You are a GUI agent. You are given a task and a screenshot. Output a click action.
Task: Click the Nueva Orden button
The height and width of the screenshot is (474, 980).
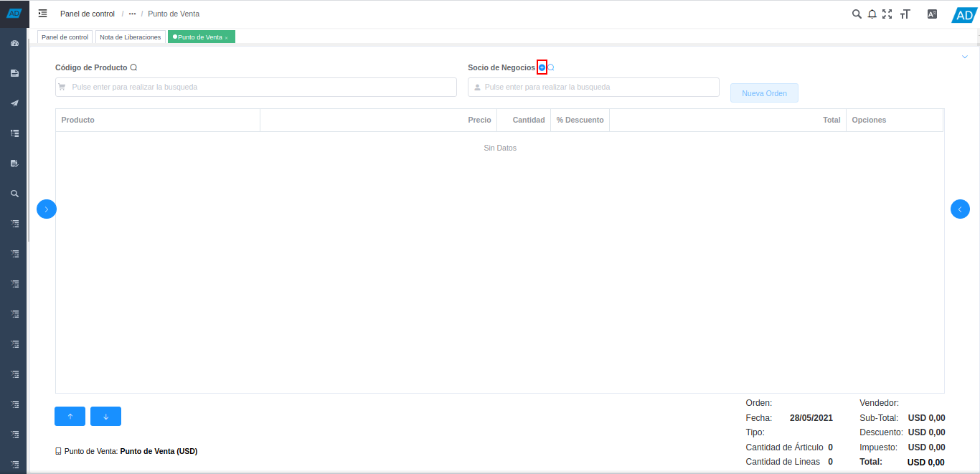click(x=764, y=93)
